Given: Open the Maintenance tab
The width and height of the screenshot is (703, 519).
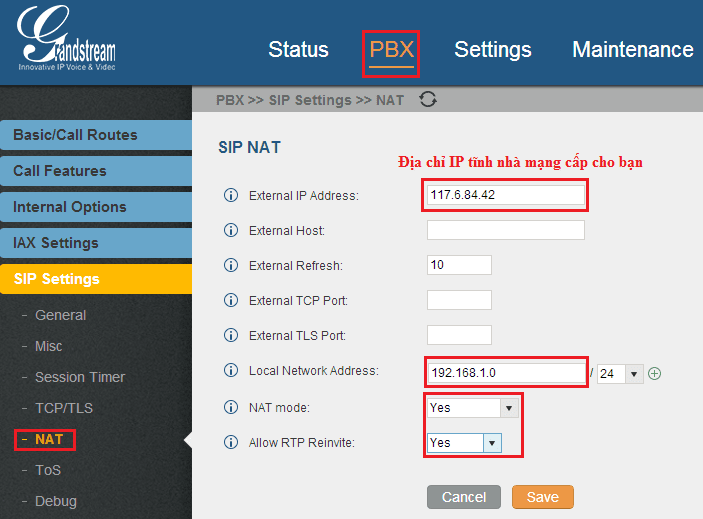Looking at the screenshot, I should coord(633,49).
